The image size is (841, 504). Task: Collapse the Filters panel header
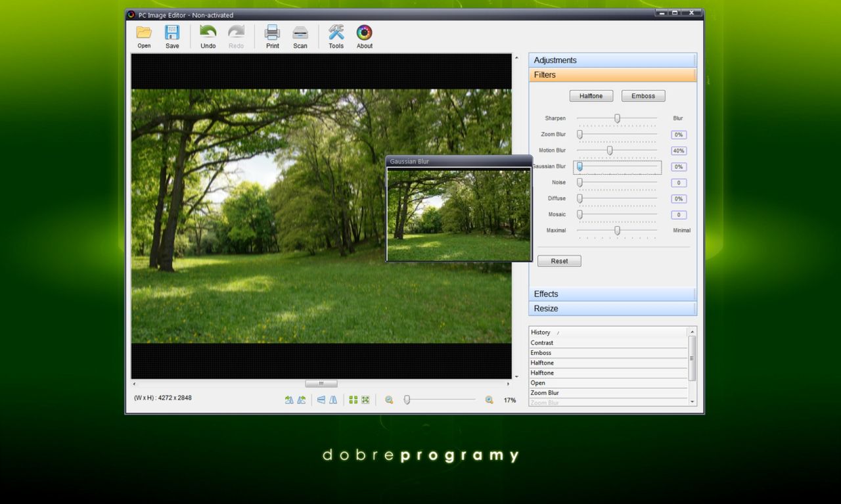point(612,75)
